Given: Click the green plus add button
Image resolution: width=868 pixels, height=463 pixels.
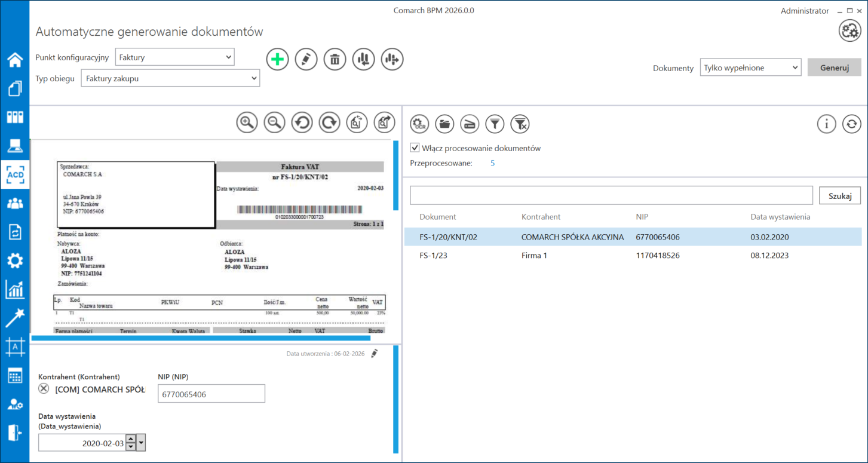Looking at the screenshot, I should pyautogui.click(x=277, y=59).
